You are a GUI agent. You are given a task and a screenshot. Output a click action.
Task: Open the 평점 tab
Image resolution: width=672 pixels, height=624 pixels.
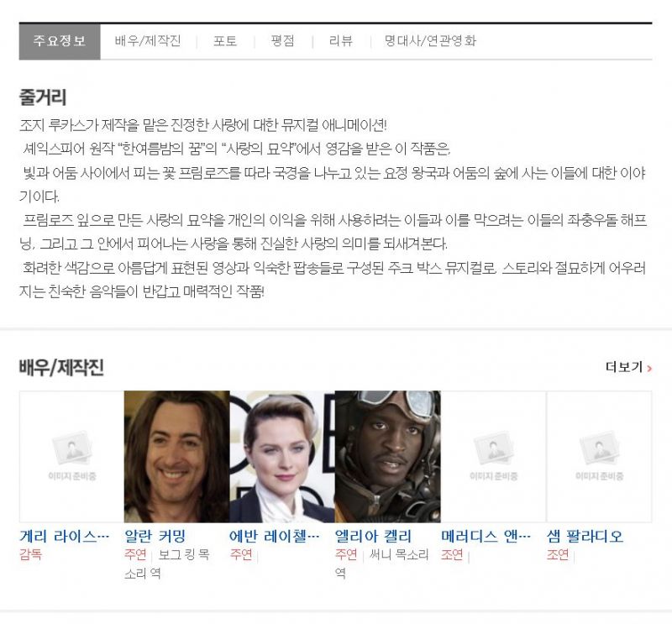[283, 41]
